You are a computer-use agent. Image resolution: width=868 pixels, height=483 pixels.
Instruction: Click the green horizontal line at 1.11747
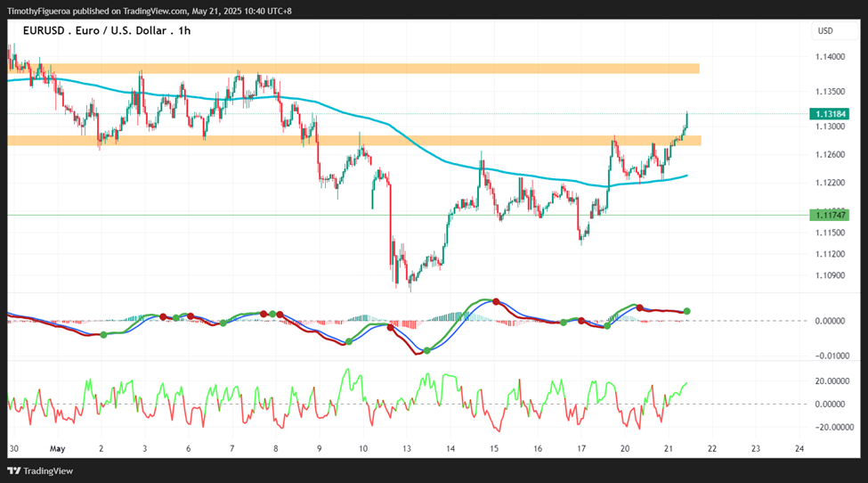267,215
